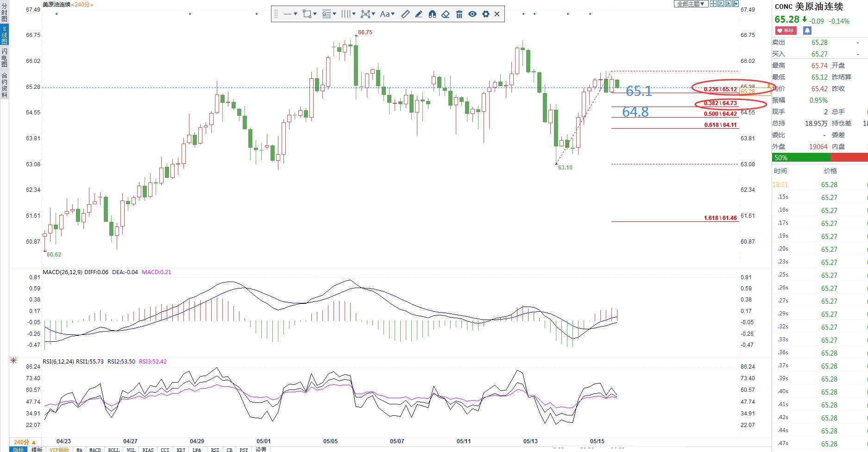Open the 240分 period selector
Viewport: 868px width, 452px height.
25,442
